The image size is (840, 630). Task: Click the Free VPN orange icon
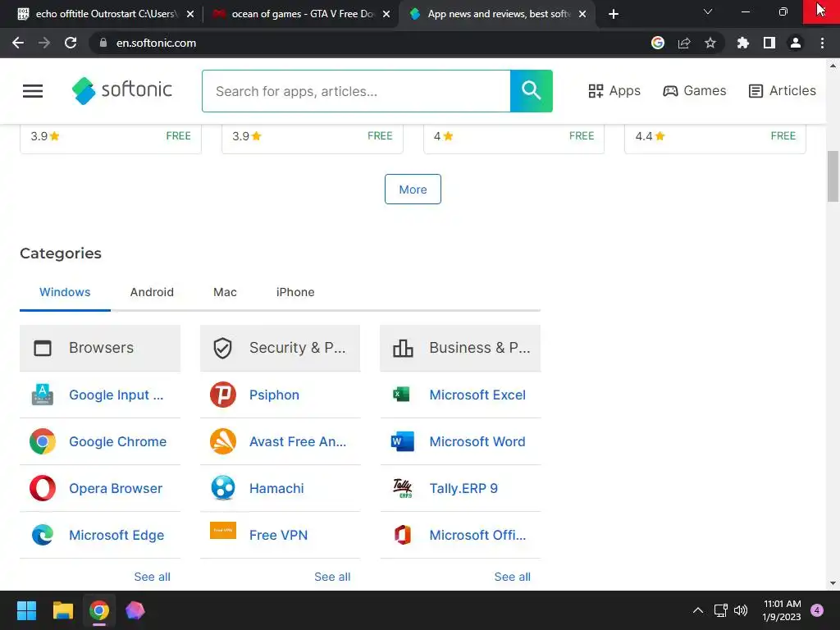coord(223,531)
